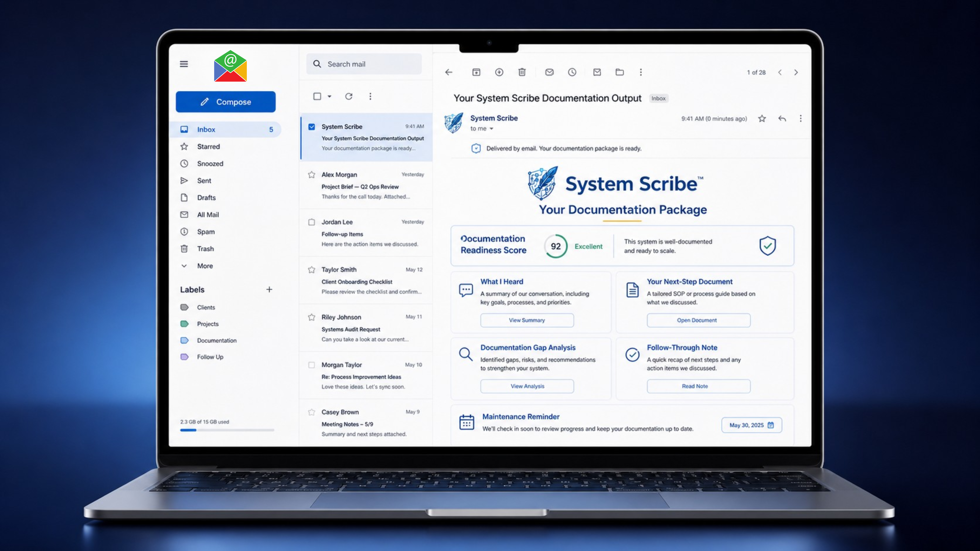Open the select-all dropdown arrow
The image size is (980, 551).
pyautogui.click(x=329, y=96)
